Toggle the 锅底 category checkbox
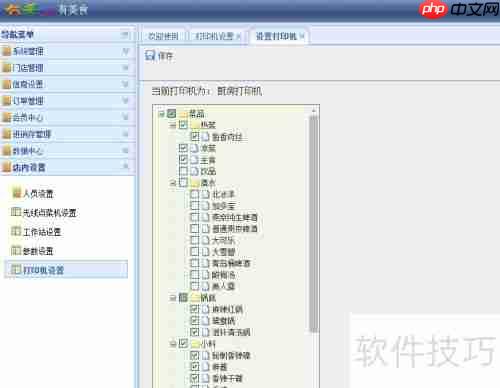The width and height of the screenshot is (500, 388). coord(183,298)
